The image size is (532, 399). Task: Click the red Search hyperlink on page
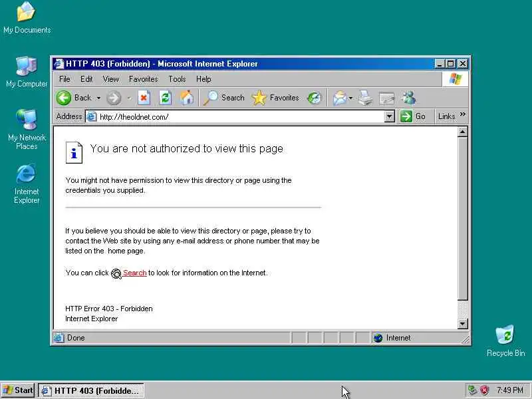pyautogui.click(x=135, y=273)
